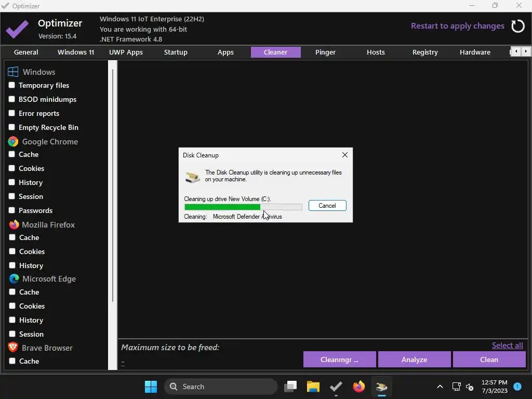Screen dimensions: 532x399
Task: Click the Select all link
Action: [507, 345]
